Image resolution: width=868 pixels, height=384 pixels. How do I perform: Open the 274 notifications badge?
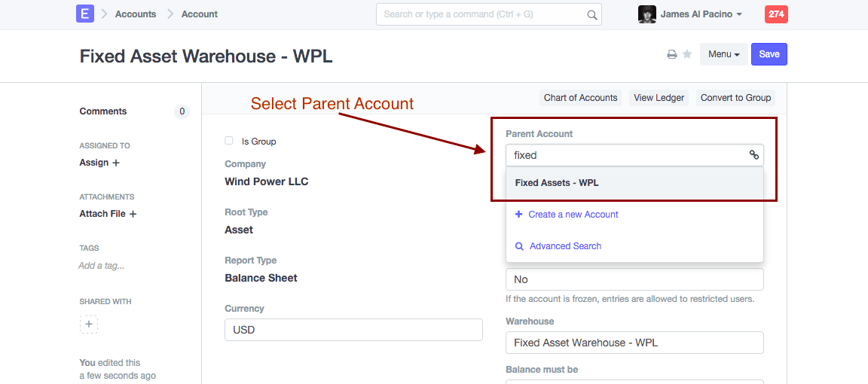(776, 14)
